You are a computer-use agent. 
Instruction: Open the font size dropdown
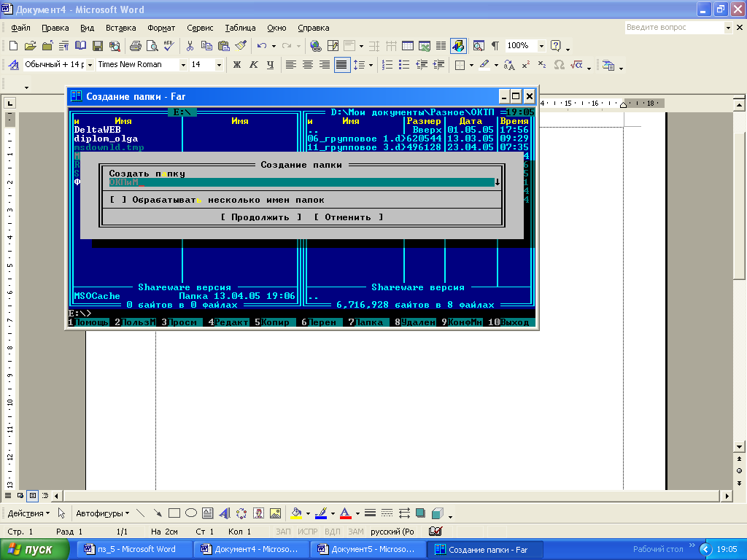219,65
